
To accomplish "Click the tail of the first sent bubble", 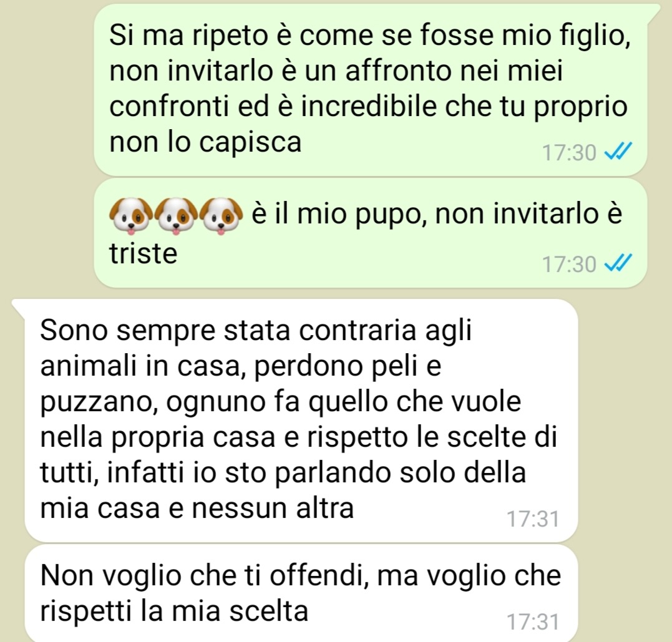I will pos(653,12).
